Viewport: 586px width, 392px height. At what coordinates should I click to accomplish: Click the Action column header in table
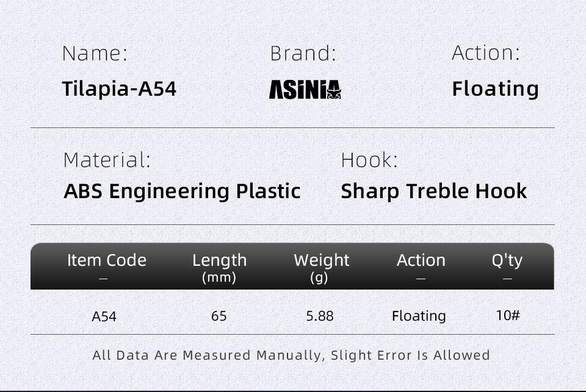(421, 260)
